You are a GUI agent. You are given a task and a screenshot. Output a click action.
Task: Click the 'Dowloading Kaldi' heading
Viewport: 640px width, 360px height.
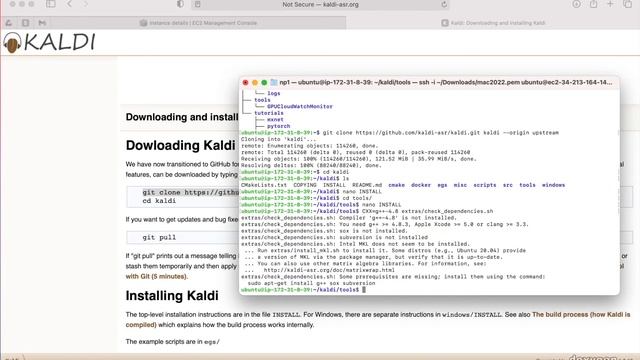pyautogui.click(x=180, y=145)
